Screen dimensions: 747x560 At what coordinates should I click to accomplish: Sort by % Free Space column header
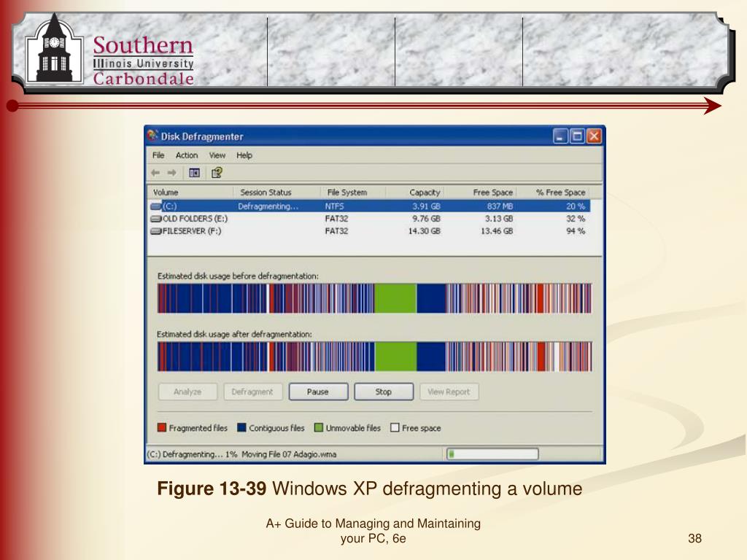point(553,192)
